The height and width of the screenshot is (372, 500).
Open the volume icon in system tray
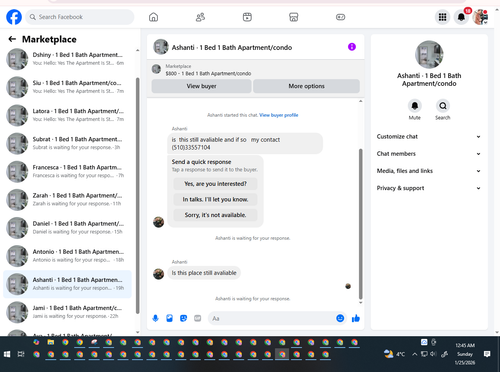(x=433, y=354)
